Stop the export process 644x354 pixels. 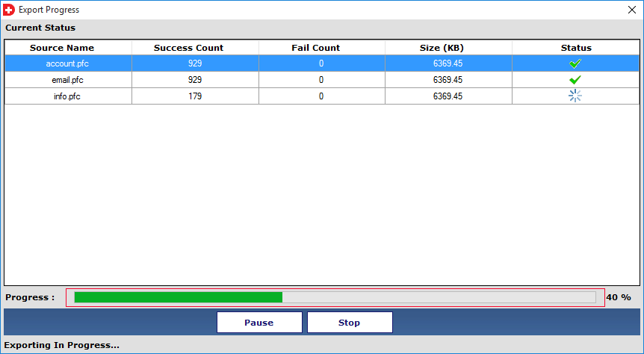[x=350, y=323]
